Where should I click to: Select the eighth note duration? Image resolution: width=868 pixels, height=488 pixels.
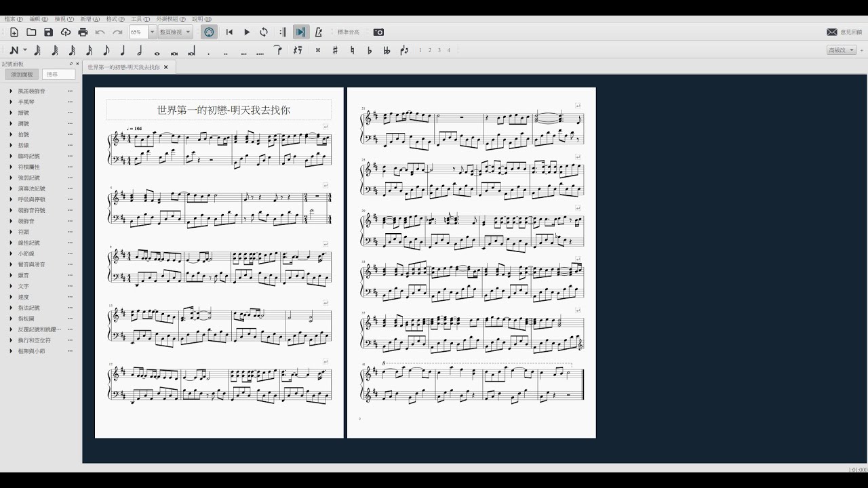[x=106, y=50]
